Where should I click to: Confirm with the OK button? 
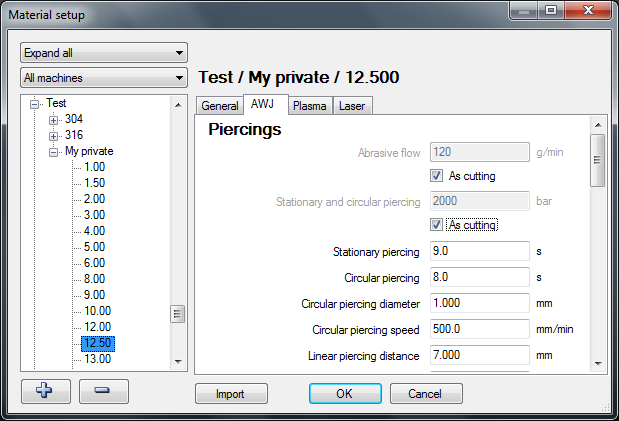pyautogui.click(x=344, y=394)
